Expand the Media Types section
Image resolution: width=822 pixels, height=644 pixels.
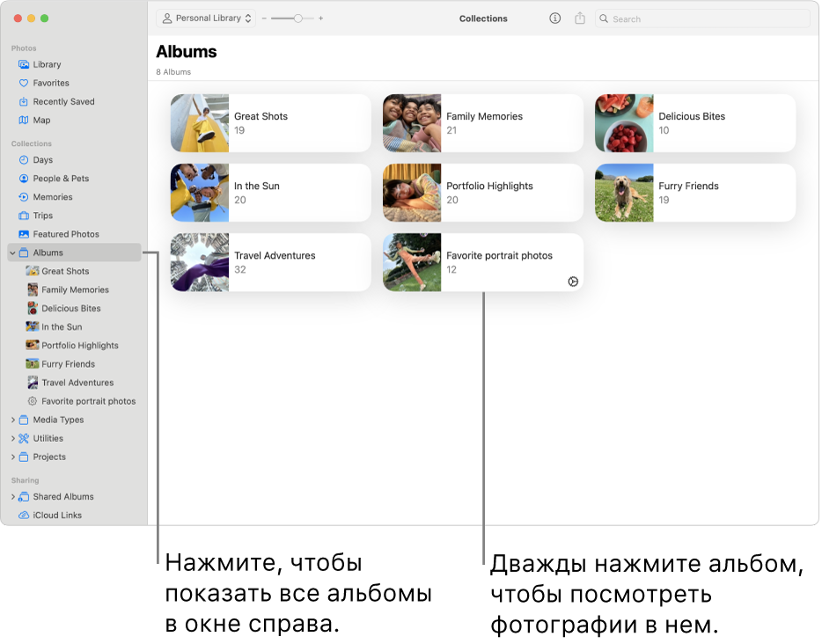pos(12,421)
